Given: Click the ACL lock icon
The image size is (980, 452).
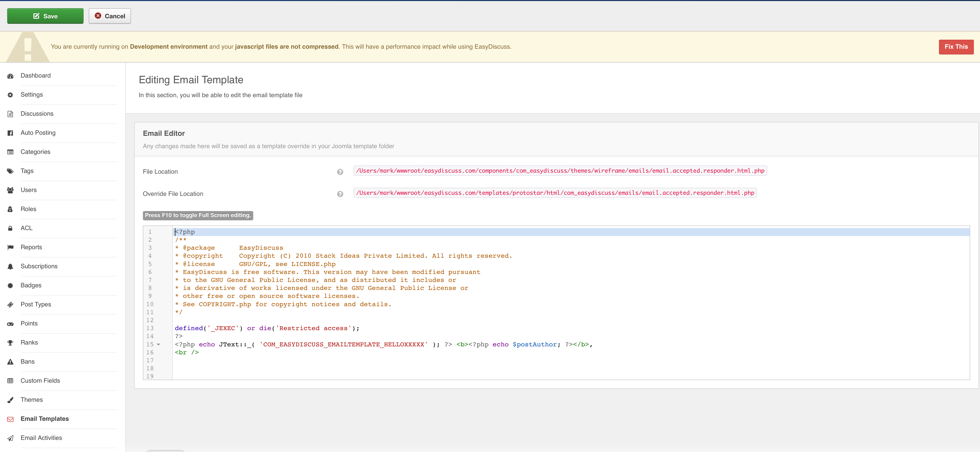Looking at the screenshot, I should (10, 229).
